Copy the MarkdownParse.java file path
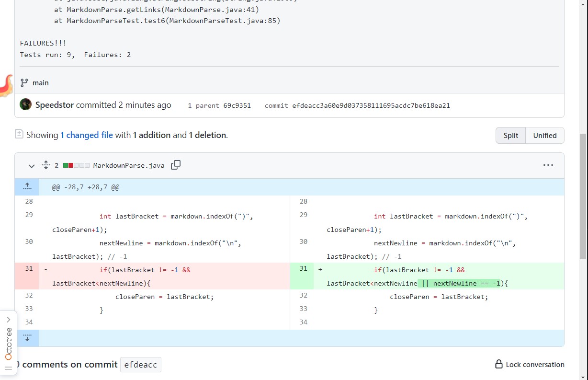This screenshot has height=380, width=588. point(176,165)
